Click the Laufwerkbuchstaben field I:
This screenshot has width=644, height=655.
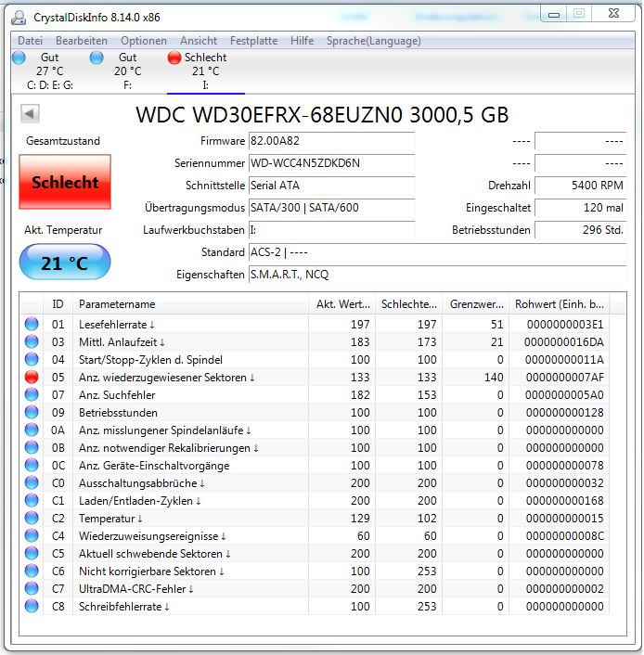point(332,230)
